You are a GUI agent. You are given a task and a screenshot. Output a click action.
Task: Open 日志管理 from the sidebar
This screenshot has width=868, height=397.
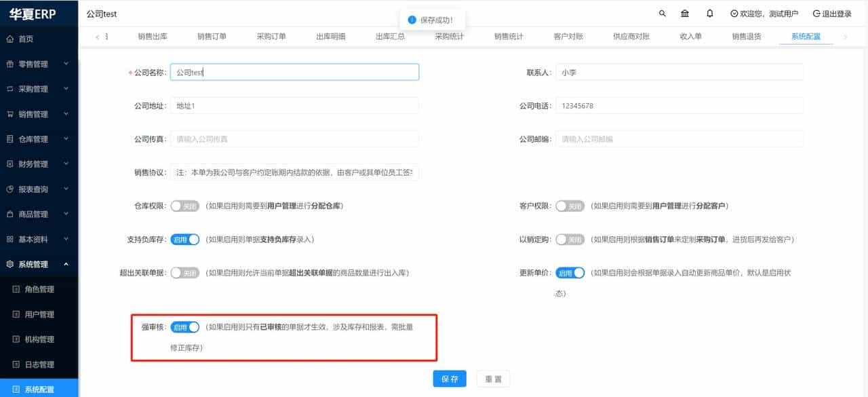click(x=39, y=364)
